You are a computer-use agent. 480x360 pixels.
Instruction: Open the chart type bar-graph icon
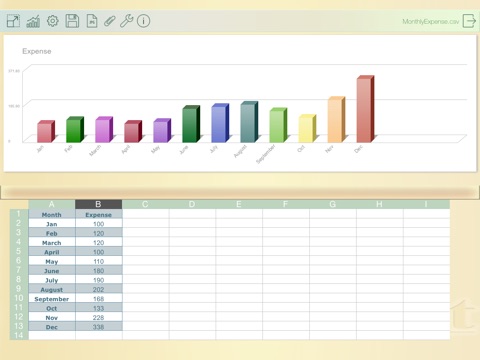pyautogui.click(x=33, y=21)
